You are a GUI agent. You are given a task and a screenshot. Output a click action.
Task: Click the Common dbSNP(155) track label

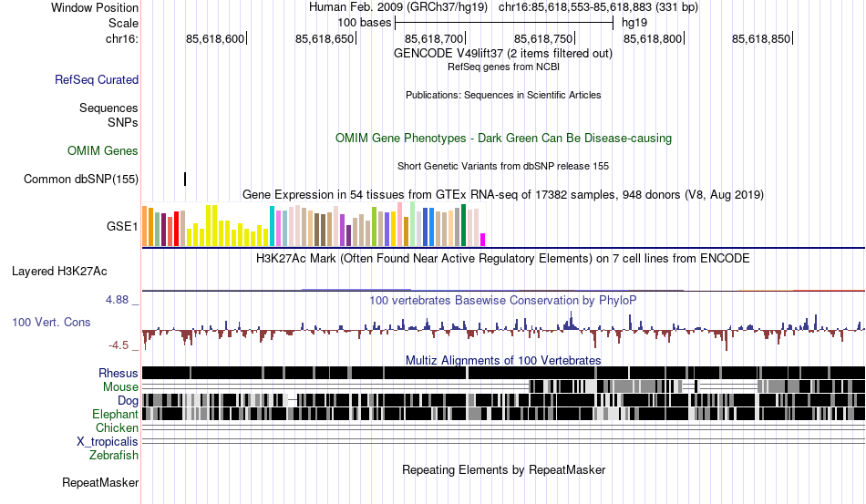tap(81, 179)
